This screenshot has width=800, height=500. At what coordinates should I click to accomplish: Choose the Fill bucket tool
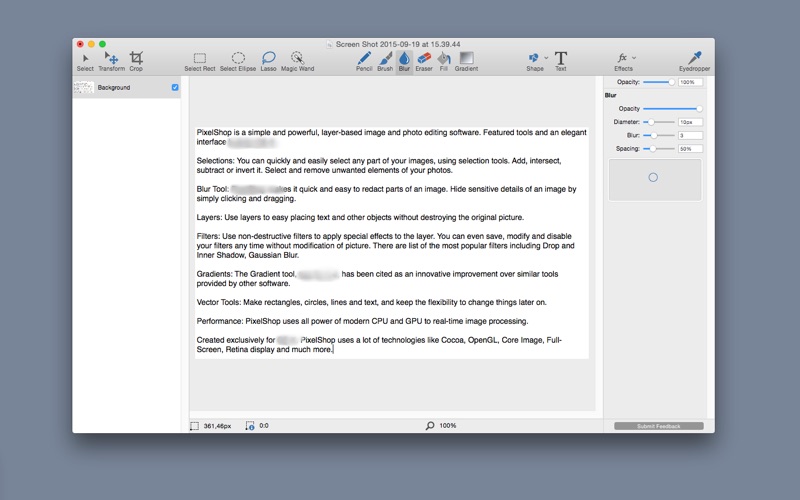tap(444, 62)
